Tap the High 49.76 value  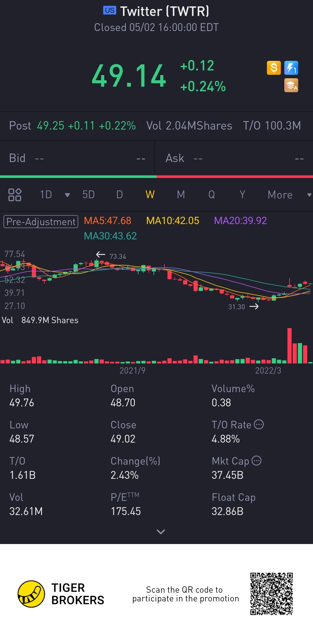click(22, 403)
